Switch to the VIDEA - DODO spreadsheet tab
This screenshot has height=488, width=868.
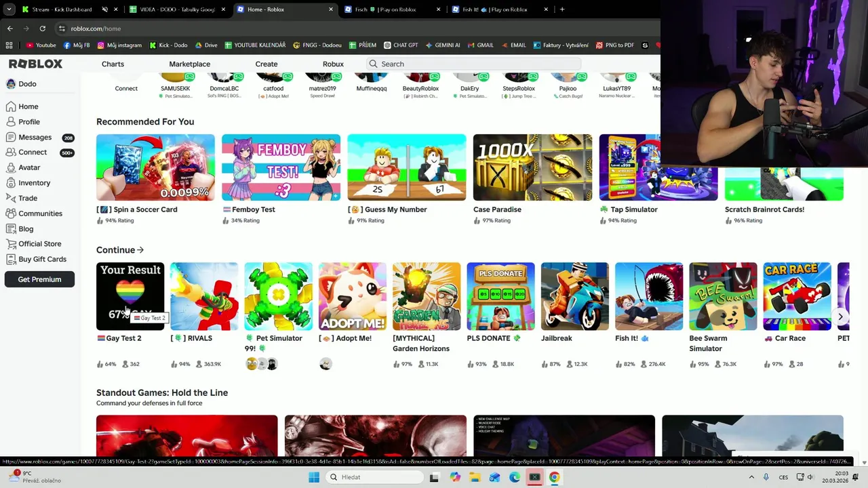176,9
